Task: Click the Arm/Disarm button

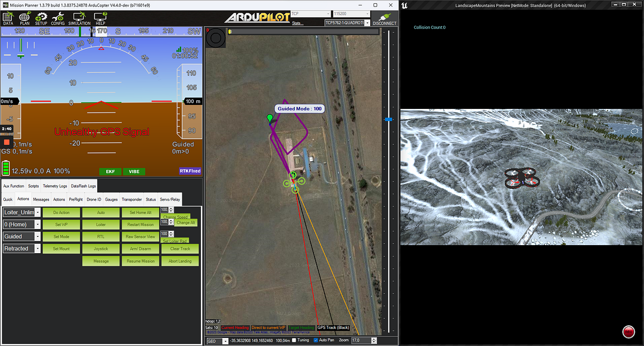Action: (140, 248)
